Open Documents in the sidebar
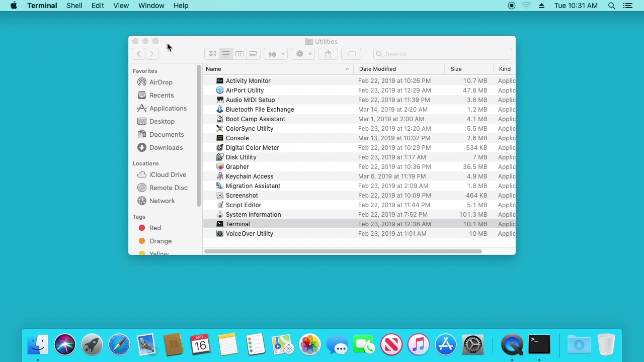The width and height of the screenshot is (644, 362). point(167,134)
